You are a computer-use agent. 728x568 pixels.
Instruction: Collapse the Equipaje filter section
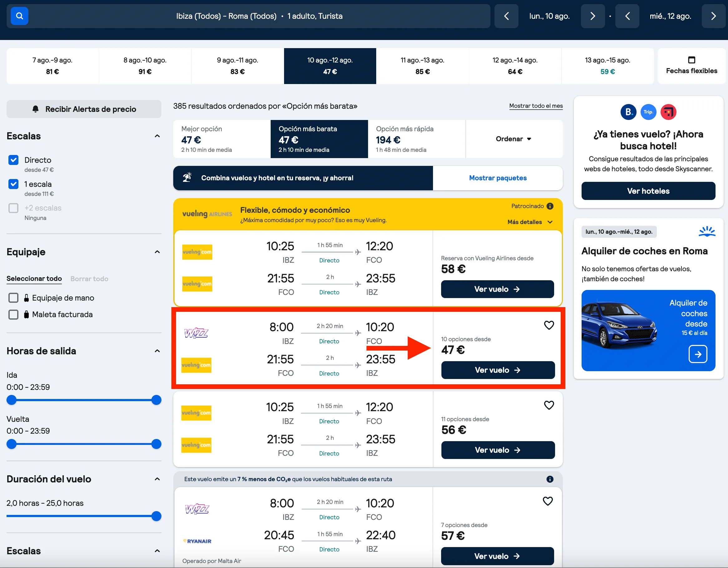tap(157, 252)
